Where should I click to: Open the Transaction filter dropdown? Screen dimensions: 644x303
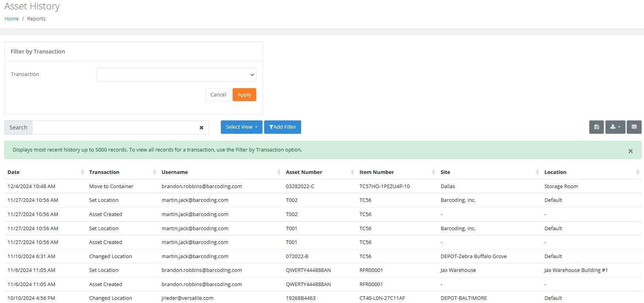tap(176, 75)
